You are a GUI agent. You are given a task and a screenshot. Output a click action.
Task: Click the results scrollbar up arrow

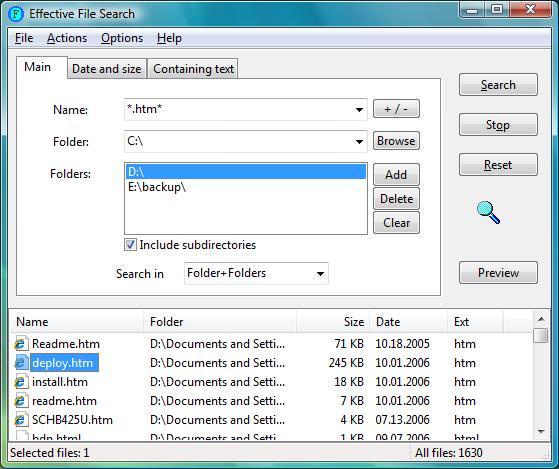(542, 319)
